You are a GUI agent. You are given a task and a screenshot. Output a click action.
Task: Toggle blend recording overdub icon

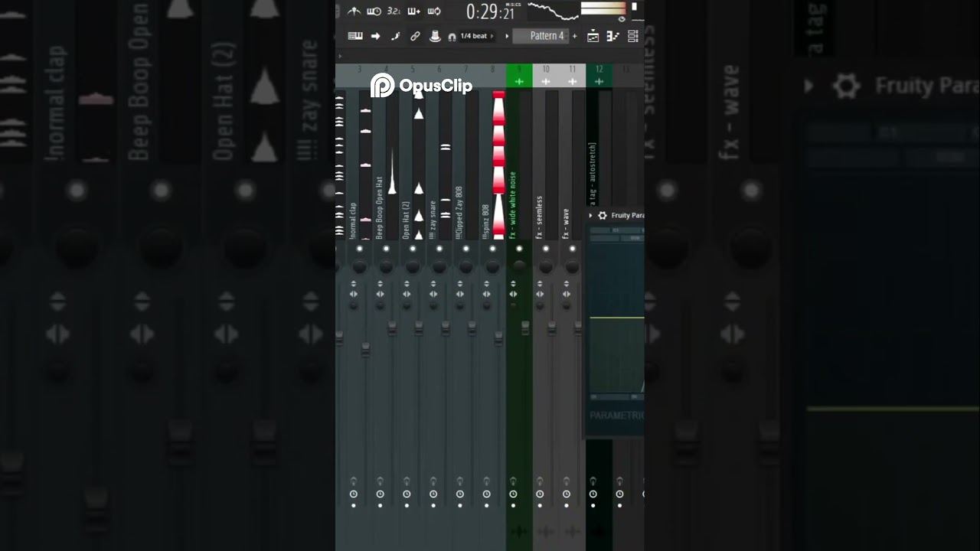(x=414, y=11)
